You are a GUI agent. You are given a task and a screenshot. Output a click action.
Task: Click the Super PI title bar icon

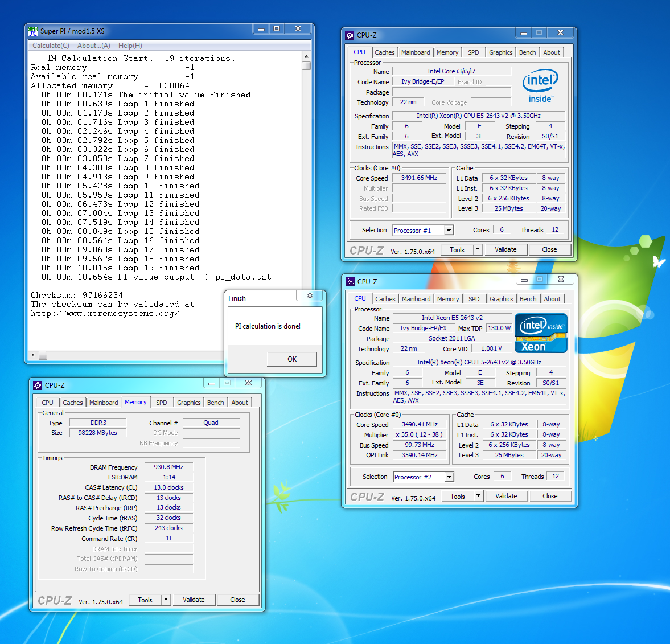(33, 31)
